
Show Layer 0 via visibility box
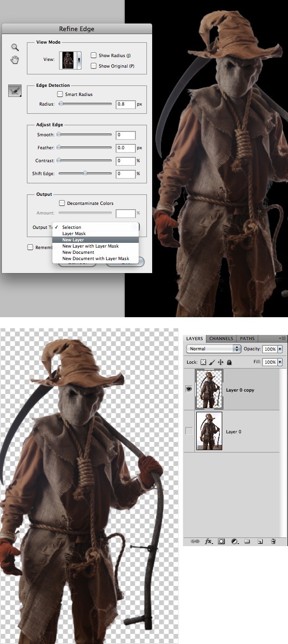click(x=189, y=431)
